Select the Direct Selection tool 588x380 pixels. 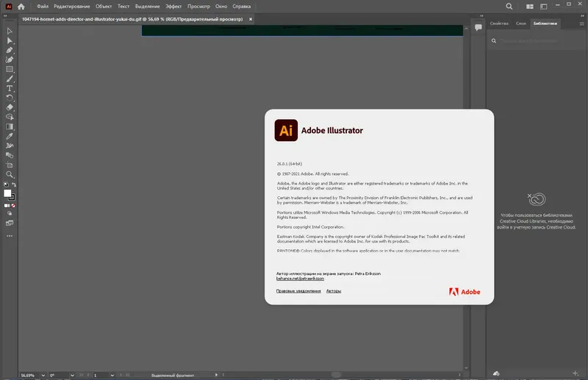(x=10, y=40)
